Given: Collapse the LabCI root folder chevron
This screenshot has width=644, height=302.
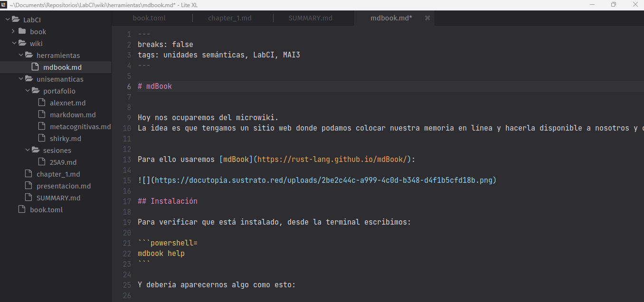Looking at the screenshot, I should point(7,19).
